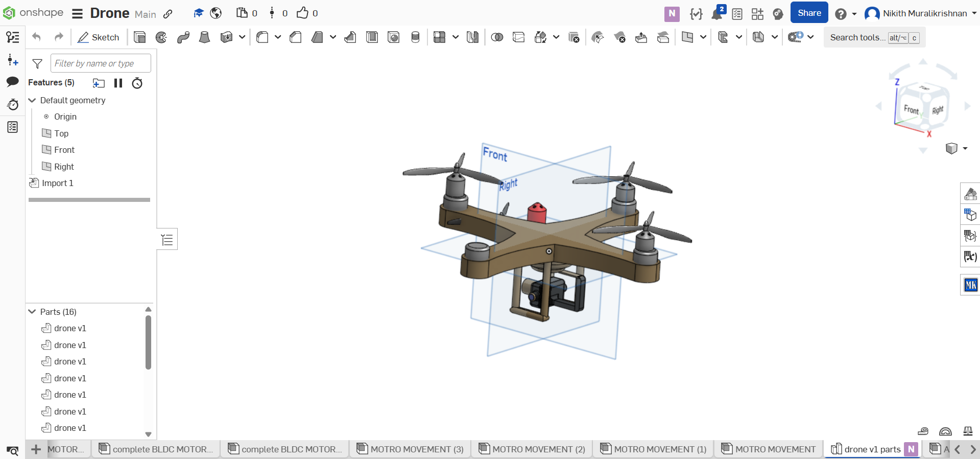Collapse the Parts (16) list
Viewport: 980px width, 459px height.
coord(32,311)
